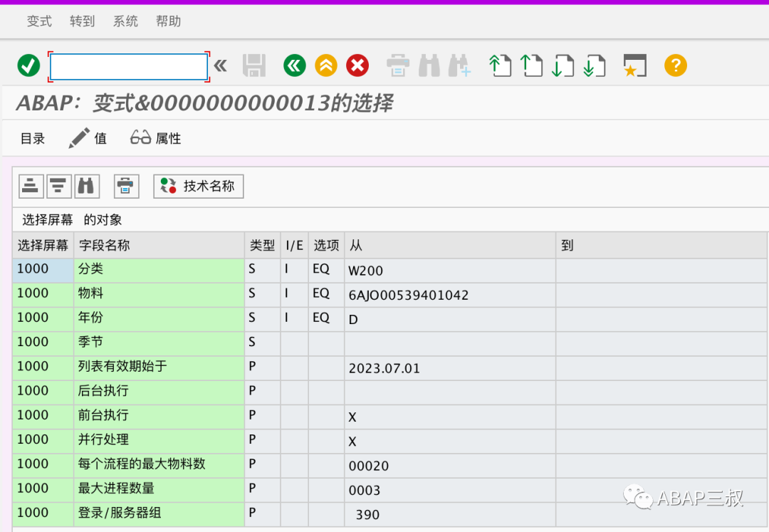Click the sort ascending icon in the list toolbar
The image size is (769, 532).
point(31,187)
